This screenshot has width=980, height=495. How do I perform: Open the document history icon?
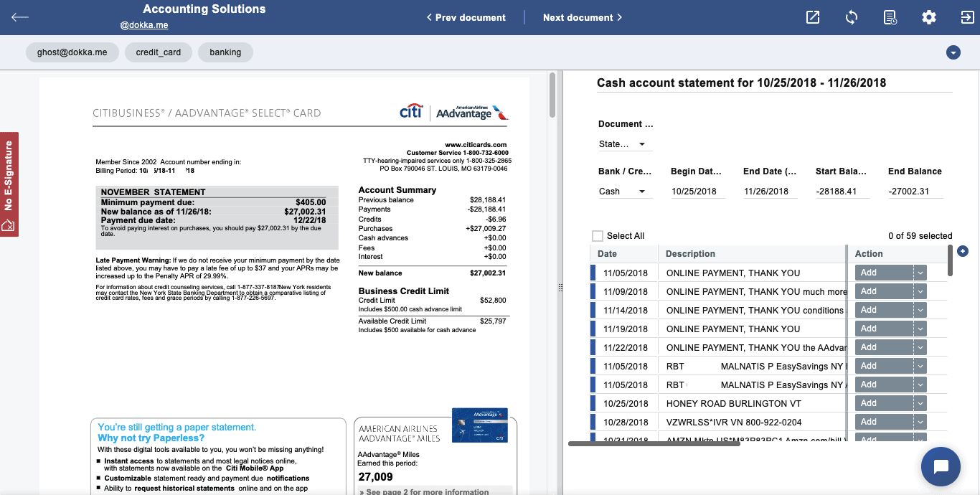(890, 16)
